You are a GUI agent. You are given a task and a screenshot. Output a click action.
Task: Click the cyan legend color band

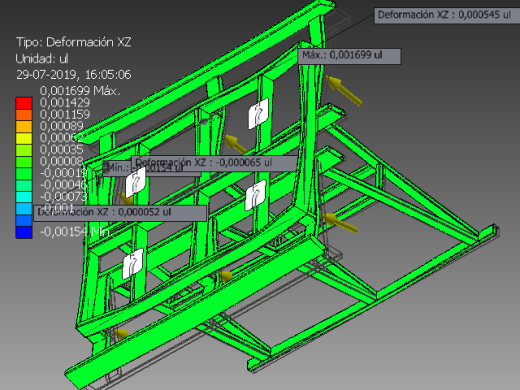coord(24,197)
